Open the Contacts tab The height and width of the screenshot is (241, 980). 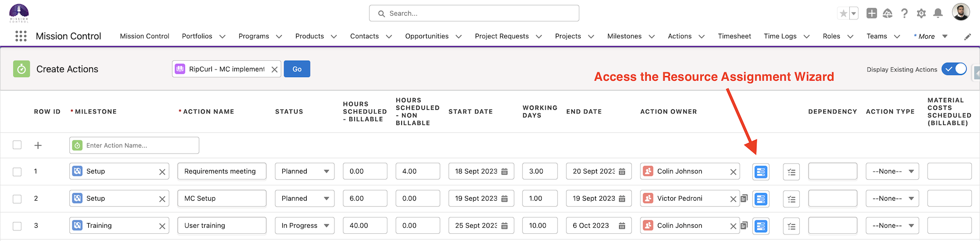point(364,36)
